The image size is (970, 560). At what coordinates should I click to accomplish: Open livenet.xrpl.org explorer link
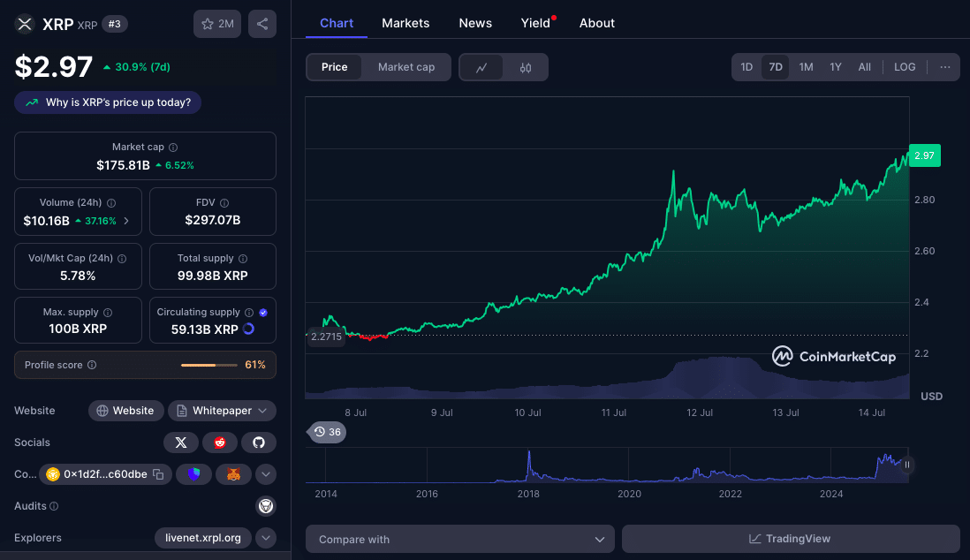pyautogui.click(x=203, y=538)
